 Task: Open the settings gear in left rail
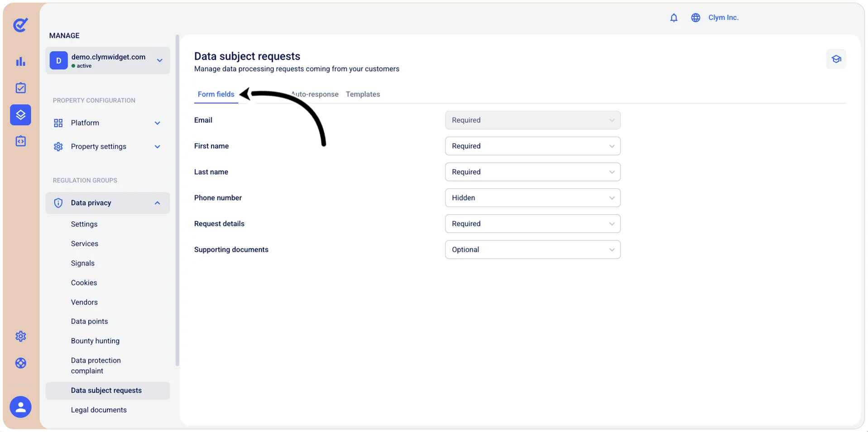click(x=20, y=336)
